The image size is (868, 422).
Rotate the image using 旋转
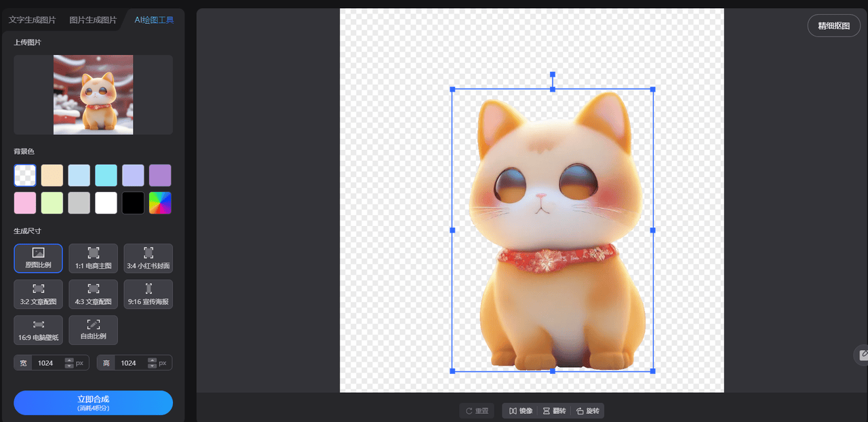(x=587, y=411)
